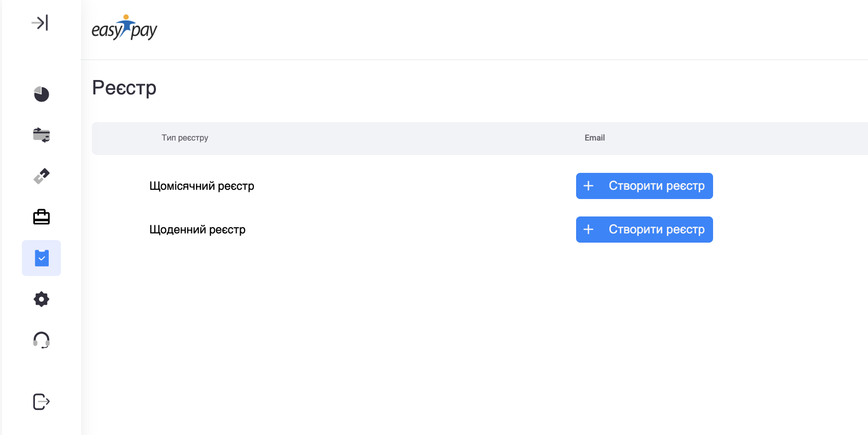Click the Реєстр page heading
The image size is (868, 435).
[x=124, y=88]
